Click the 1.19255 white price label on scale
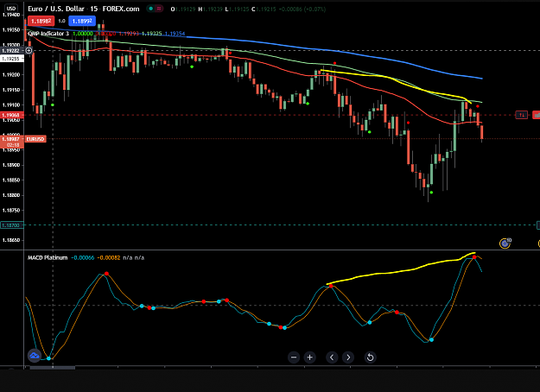Image resolution: width=540 pixels, height=392 pixels. 12,59
